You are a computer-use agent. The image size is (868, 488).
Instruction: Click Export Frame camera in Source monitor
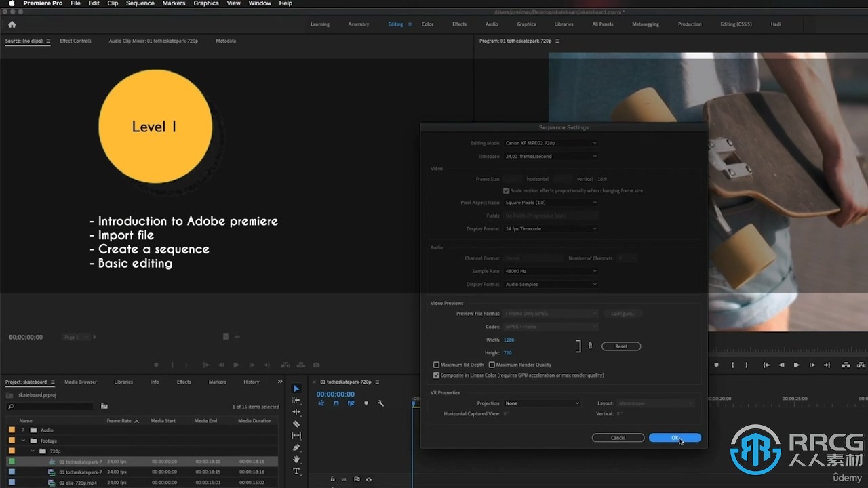click(316, 365)
